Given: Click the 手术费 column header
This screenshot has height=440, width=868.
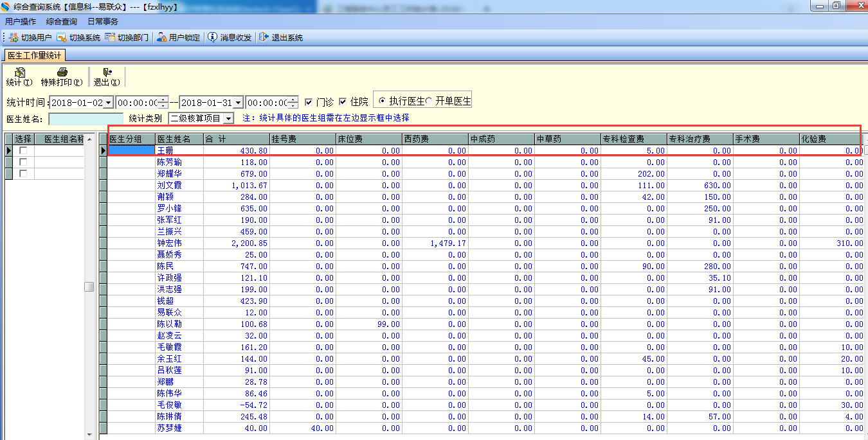Looking at the screenshot, I should (x=766, y=139).
